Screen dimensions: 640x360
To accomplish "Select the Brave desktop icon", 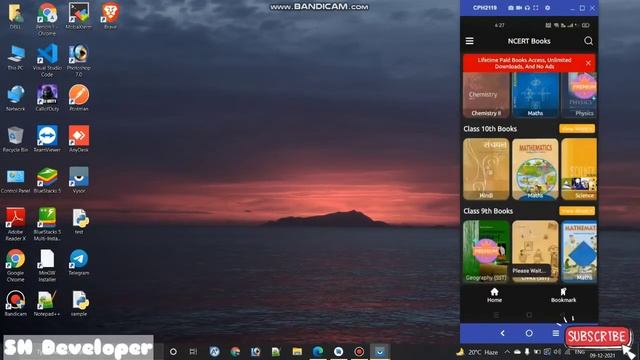I will [110, 16].
